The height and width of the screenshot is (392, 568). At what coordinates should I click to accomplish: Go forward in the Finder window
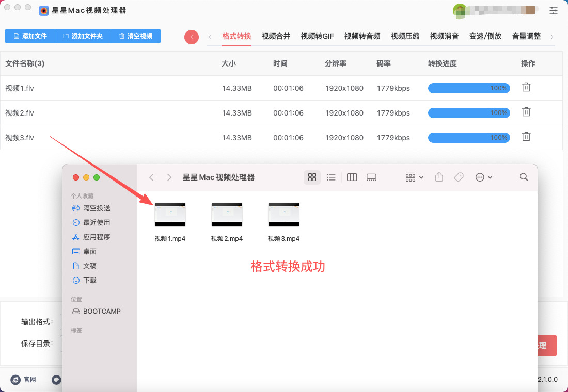169,177
